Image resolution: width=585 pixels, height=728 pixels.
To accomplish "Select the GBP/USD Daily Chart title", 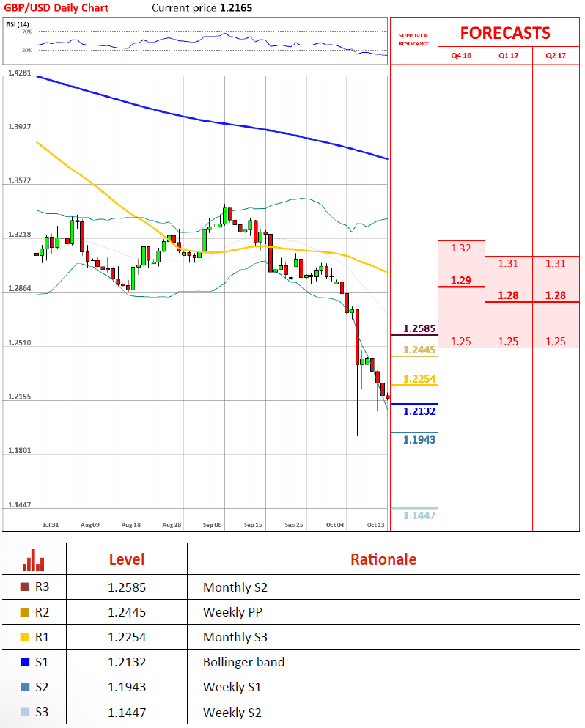I will pyautogui.click(x=56, y=8).
